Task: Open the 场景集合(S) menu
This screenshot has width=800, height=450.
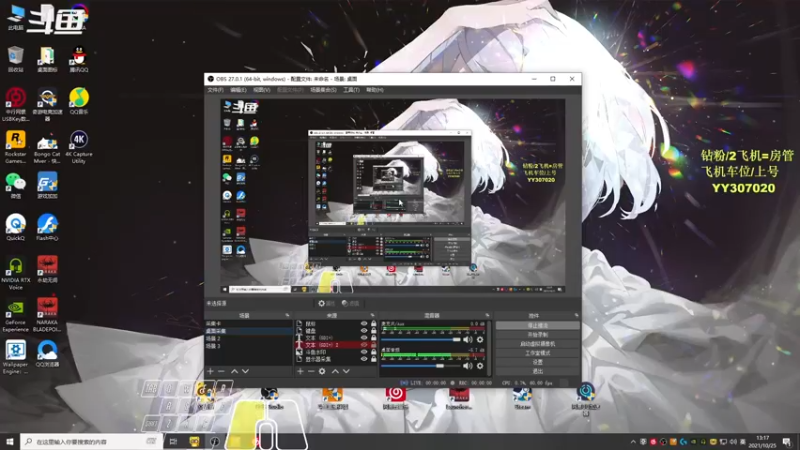Action: 323,90
